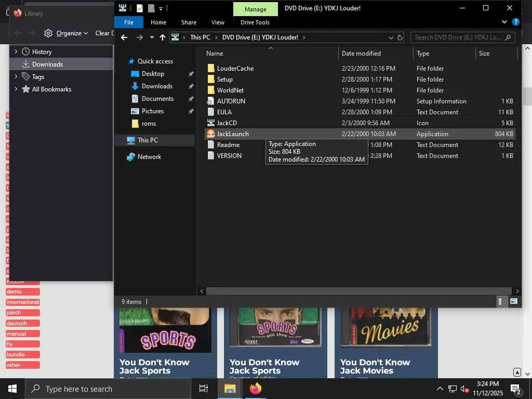The height and width of the screenshot is (399, 532).
Task: Go up one folder level
Action: 163,37
